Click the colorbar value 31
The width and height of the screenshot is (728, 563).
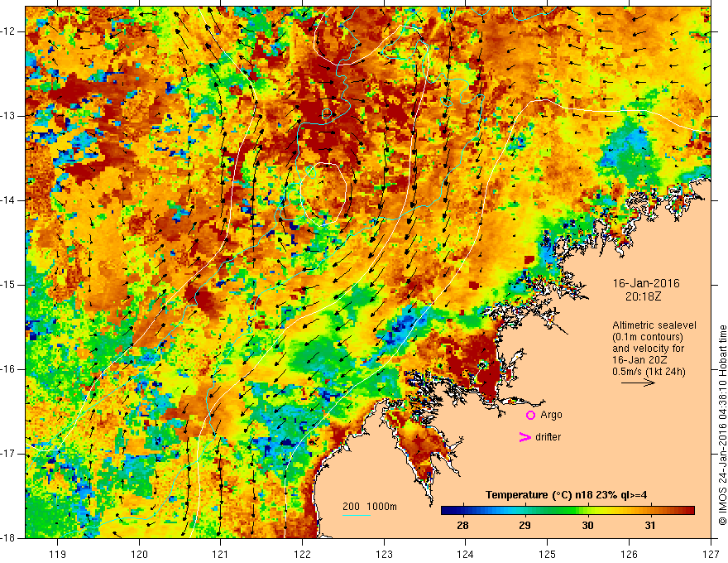pyautogui.click(x=650, y=526)
